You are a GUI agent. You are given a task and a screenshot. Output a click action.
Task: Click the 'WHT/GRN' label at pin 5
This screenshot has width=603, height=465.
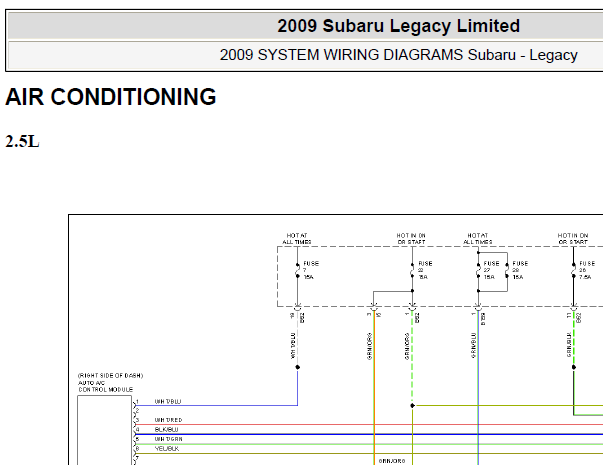pyautogui.click(x=168, y=439)
